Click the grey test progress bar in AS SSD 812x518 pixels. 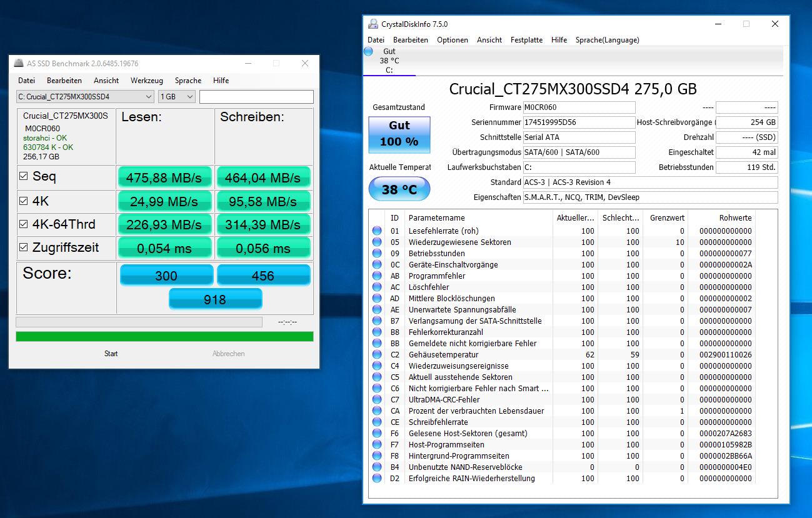(139, 322)
